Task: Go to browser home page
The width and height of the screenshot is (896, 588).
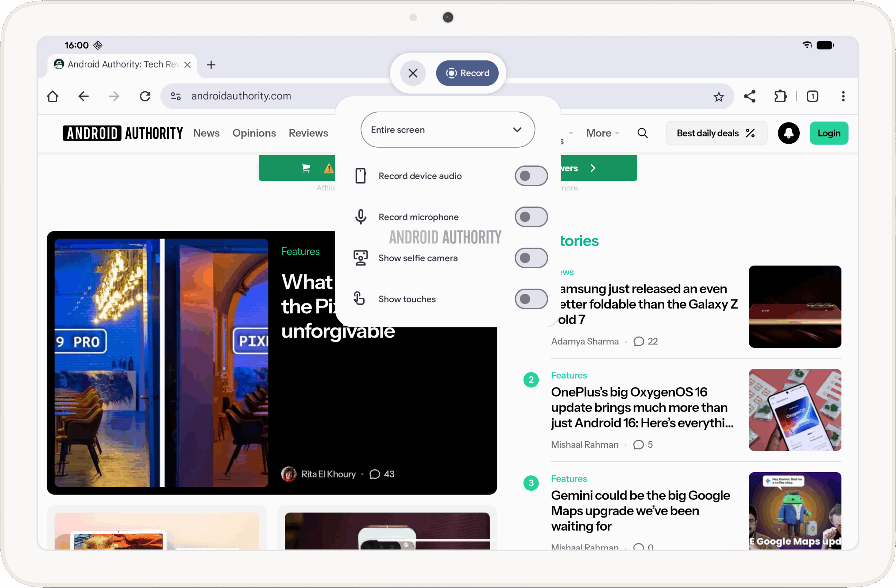Action: 53,96
